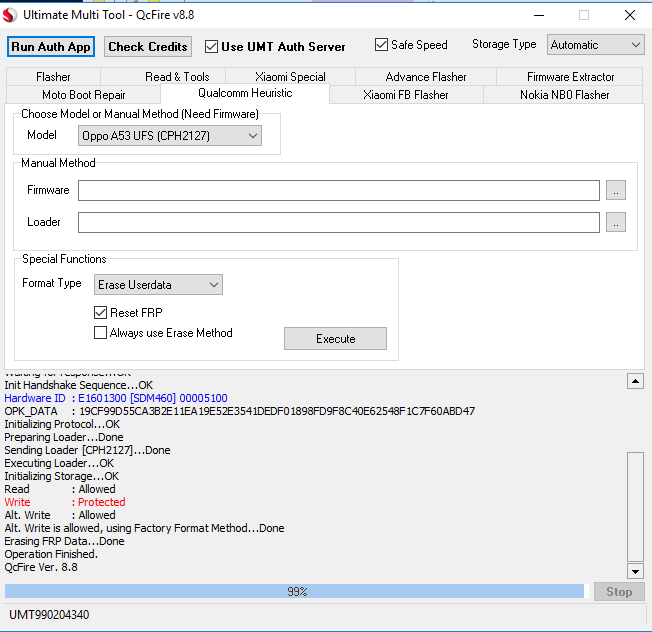
Task: Click the 99% progress bar
Action: (295, 592)
